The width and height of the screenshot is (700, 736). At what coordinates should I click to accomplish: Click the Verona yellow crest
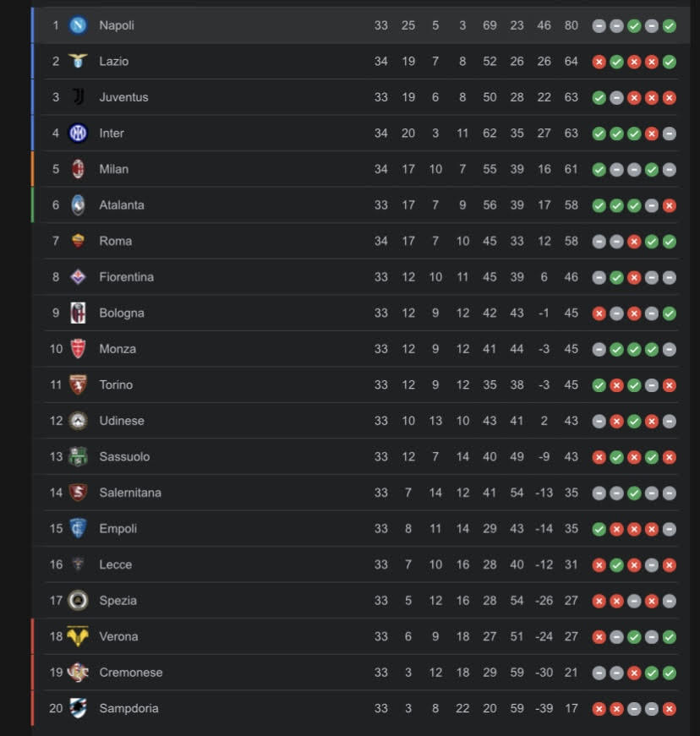[78, 636]
